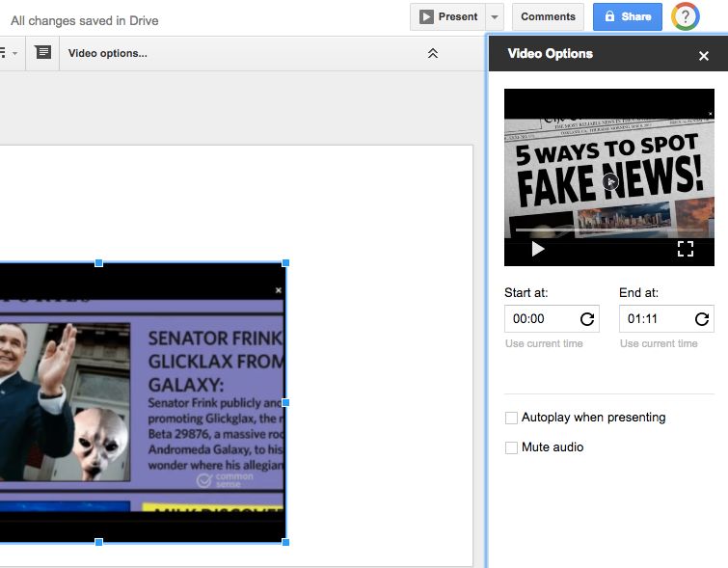Open the Google account avatar
The height and width of the screenshot is (568, 728).
pyautogui.click(x=685, y=16)
